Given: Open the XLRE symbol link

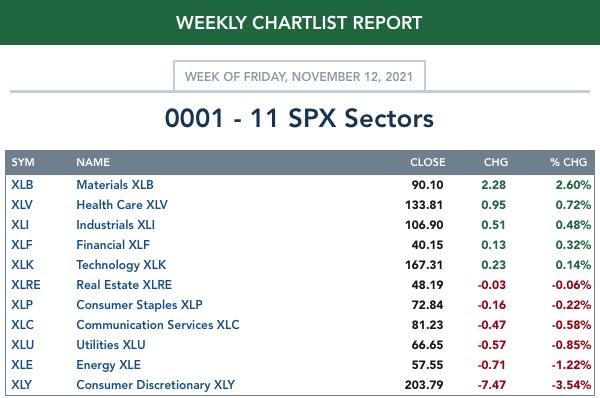Looking at the screenshot, I should point(26,285).
